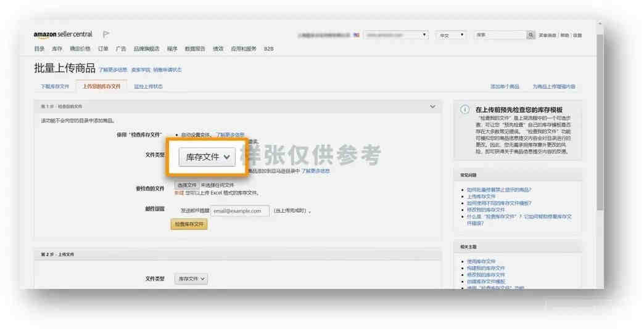Open FAQ link 什么是“检查库存文件”?
Image resolution: width=644 pixels, height=329 pixels.
click(519, 220)
